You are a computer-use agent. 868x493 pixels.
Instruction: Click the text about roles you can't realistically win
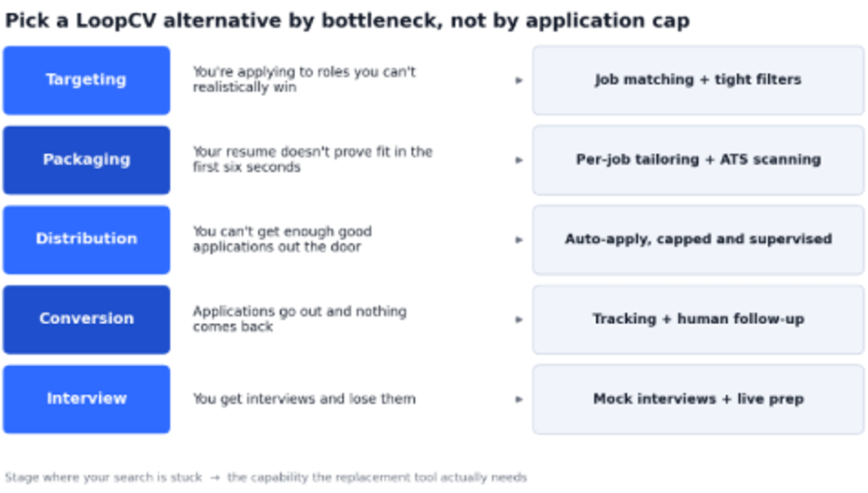[x=304, y=80]
